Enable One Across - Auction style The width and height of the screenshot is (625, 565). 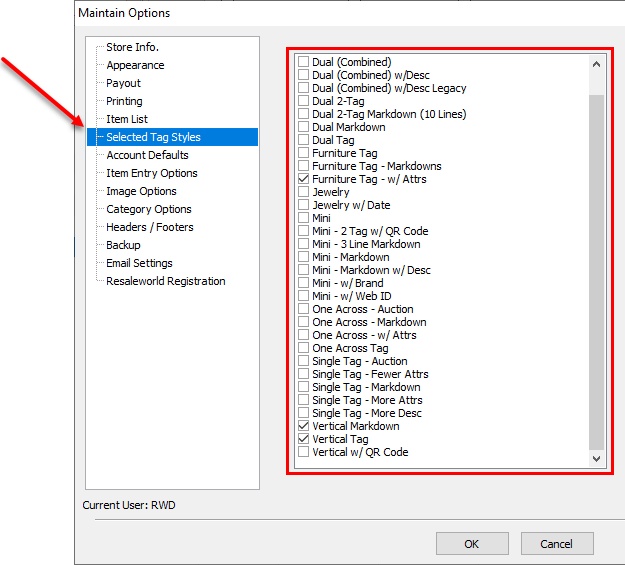tap(303, 309)
